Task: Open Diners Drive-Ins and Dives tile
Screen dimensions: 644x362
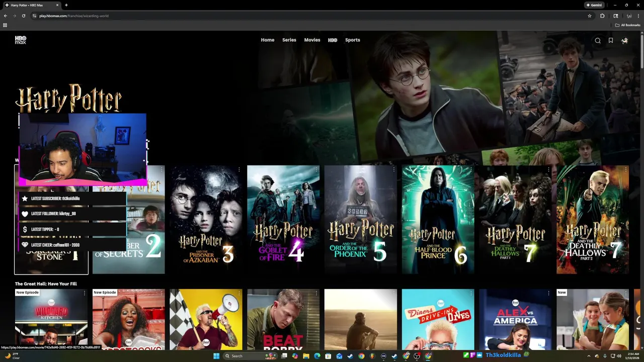Action: point(438,319)
